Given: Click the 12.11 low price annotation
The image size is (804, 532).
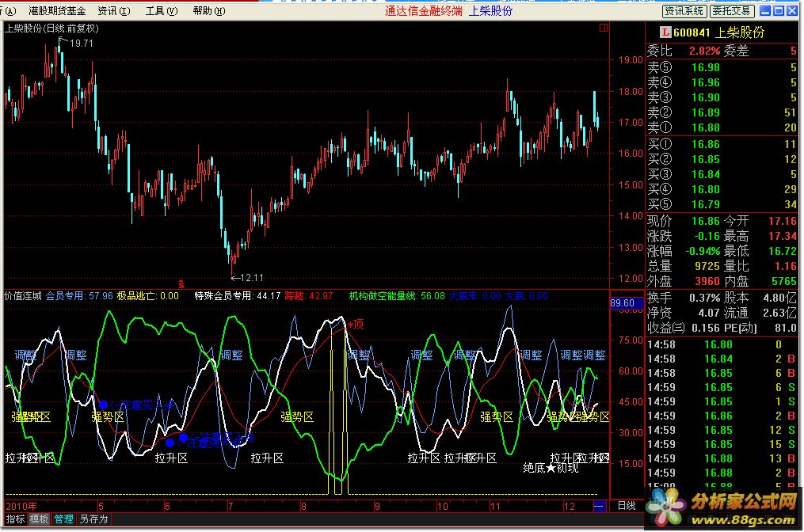Looking at the screenshot, I should (x=251, y=278).
